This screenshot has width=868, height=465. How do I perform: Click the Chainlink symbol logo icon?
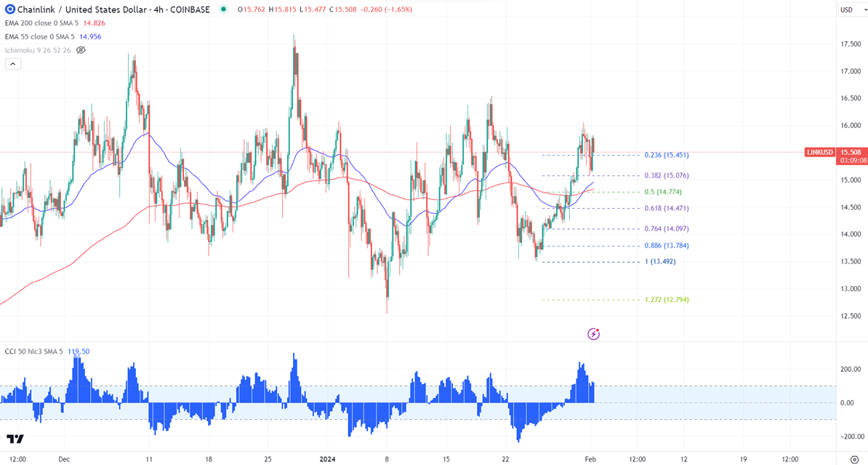pyautogui.click(x=9, y=9)
